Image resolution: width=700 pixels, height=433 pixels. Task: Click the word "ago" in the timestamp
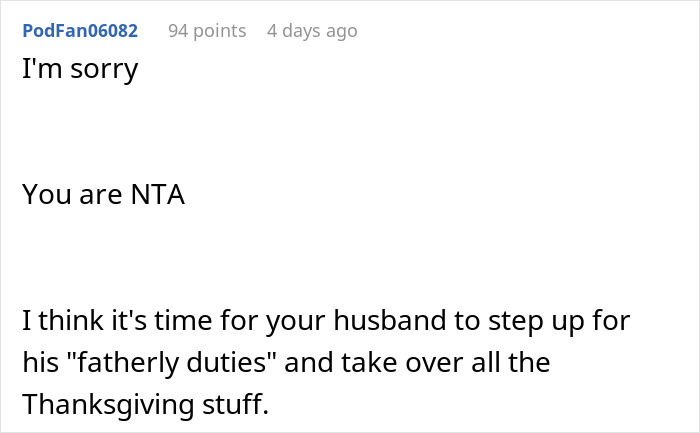coord(342,32)
